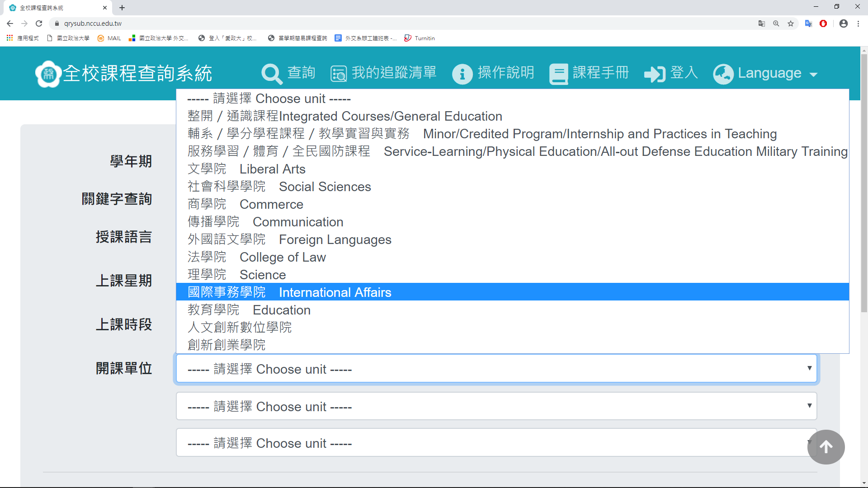
Task: Open the second Choose unit dropdown
Action: (x=496, y=406)
